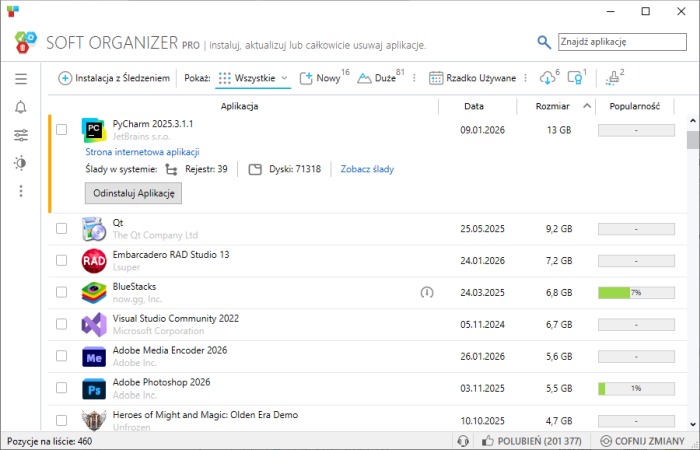Click the cleanup brush icon with count 2

pyautogui.click(x=612, y=79)
